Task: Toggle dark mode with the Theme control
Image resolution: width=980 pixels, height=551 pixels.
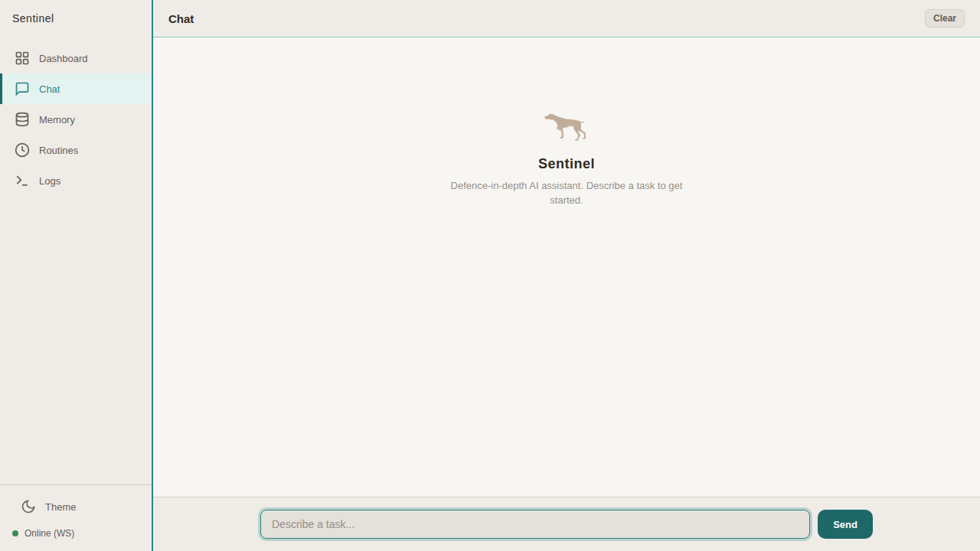Action: point(48,507)
